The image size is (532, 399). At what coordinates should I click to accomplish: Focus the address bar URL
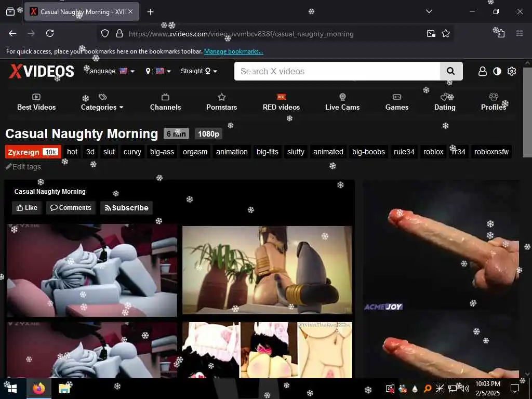tap(241, 34)
